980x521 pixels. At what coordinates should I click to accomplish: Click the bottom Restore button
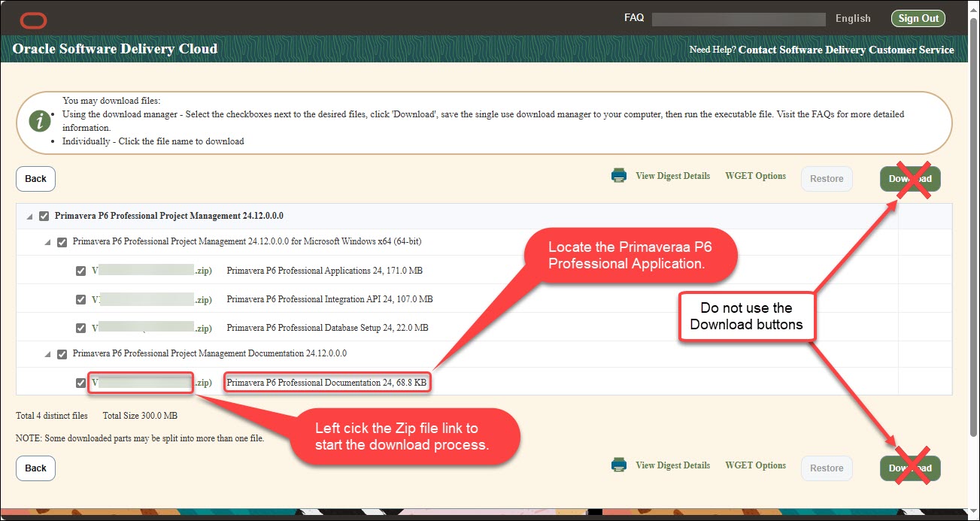click(827, 468)
